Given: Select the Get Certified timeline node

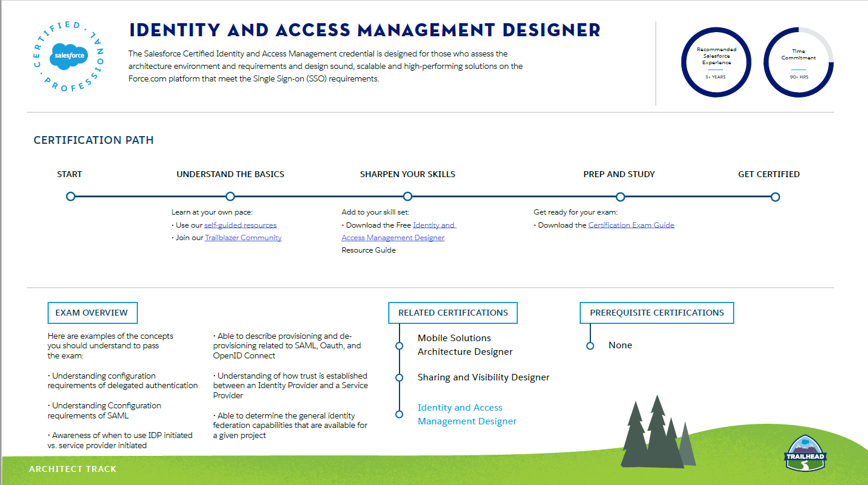Looking at the screenshot, I should [x=775, y=197].
